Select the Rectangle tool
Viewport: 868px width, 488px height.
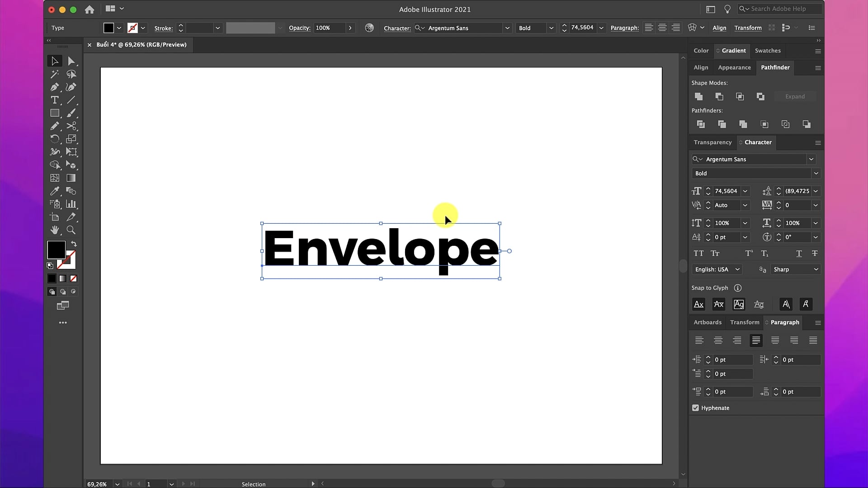(55, 113)
